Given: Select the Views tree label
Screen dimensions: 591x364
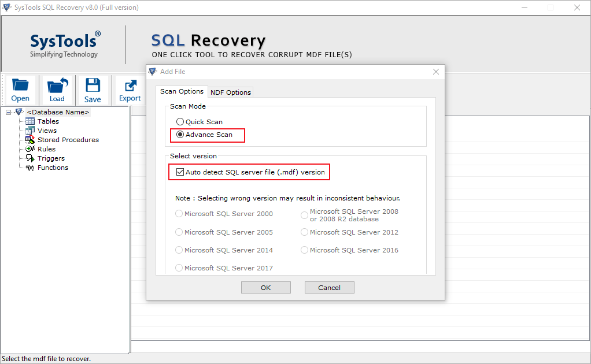Looking at the screenshot, I should [x=47, y=131].
